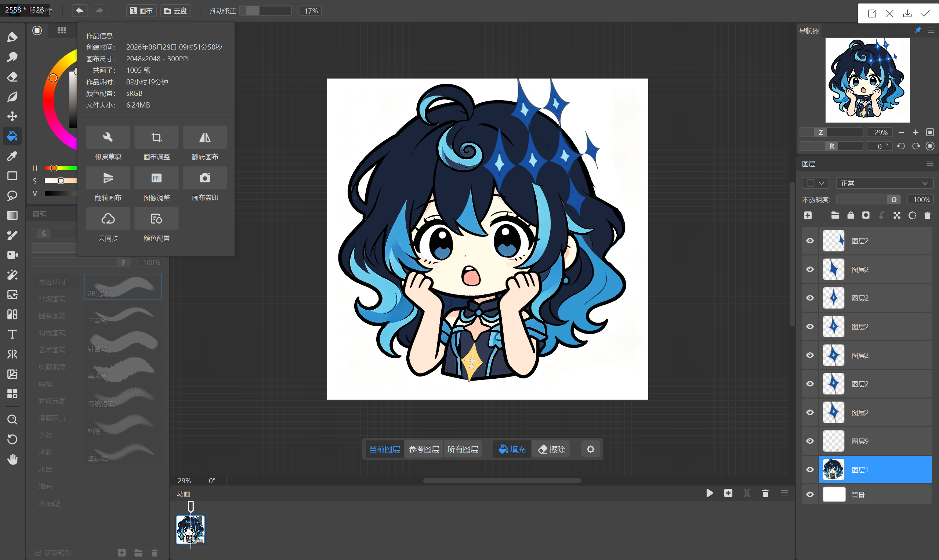Viewport: 939px width, 560px height.
Task: Toggle the navigator pin
Action: (x=918, y=30)
